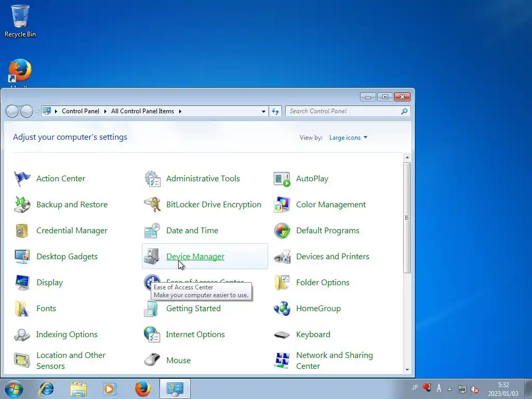Select Control Panel in the breadcrumb

[81, 111]
